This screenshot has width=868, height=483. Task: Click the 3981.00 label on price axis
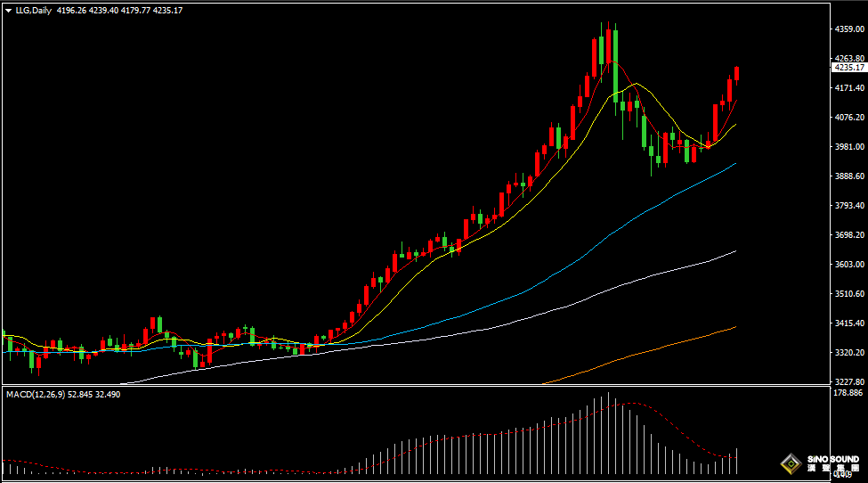848,147
